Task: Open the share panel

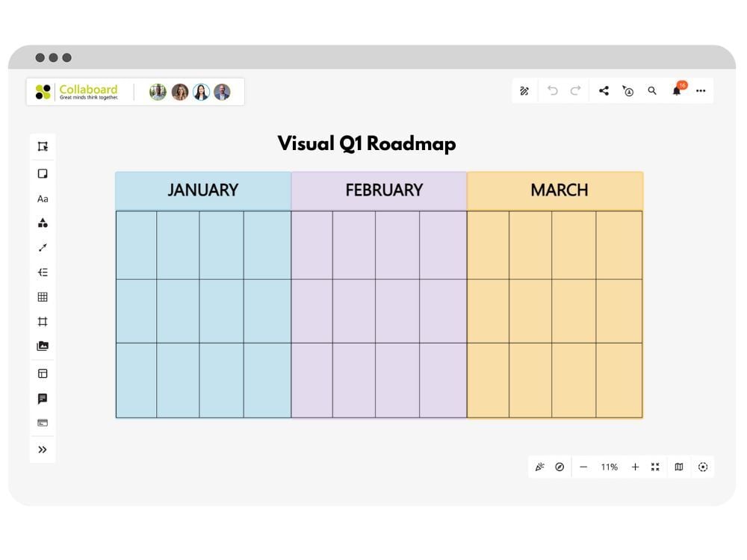Action: pyautogui.click(x=604, y=90)
